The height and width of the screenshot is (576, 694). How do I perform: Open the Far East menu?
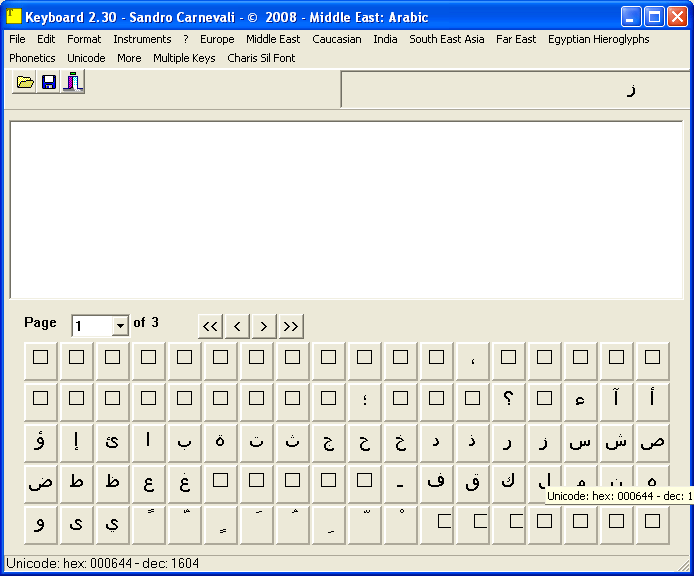coord(516,39)
